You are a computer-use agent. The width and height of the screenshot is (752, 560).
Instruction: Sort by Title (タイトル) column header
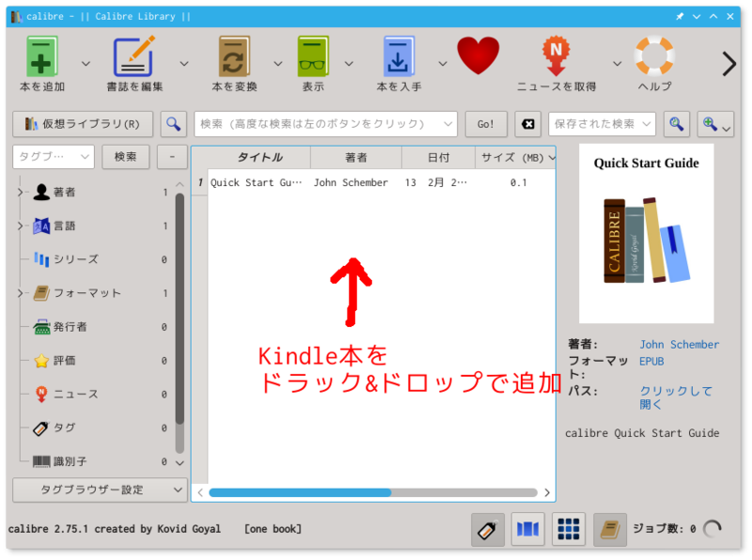(259, 157)
